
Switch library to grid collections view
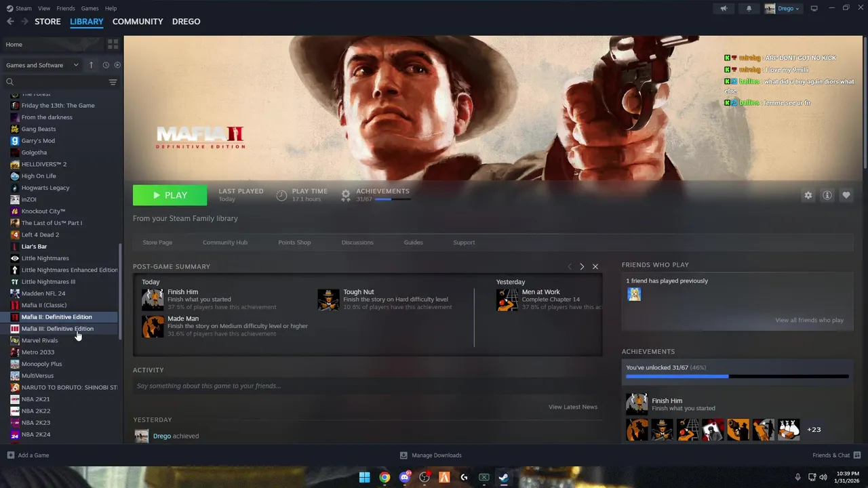pyautogui.click(x=113, y=44)
